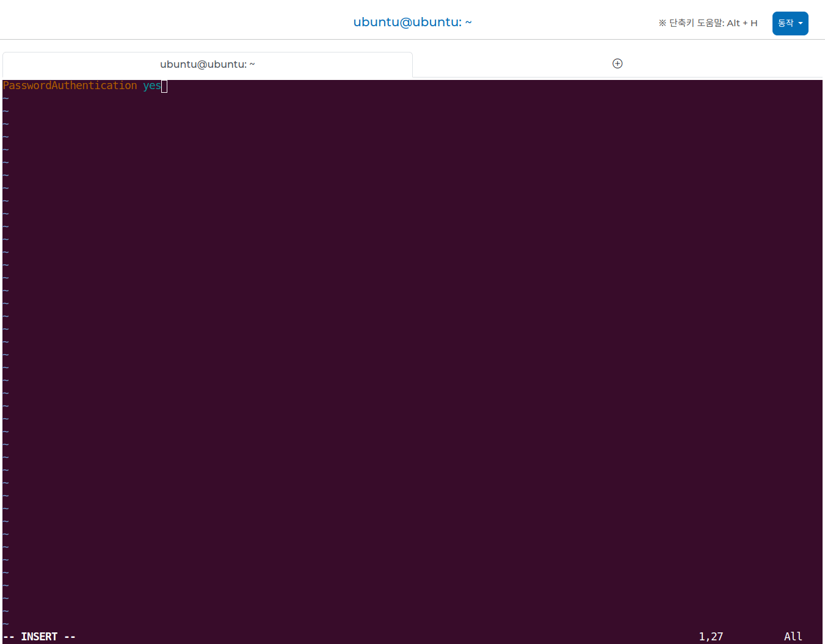Click the dropdown caret inside the 동작 button

coord(800,23)
